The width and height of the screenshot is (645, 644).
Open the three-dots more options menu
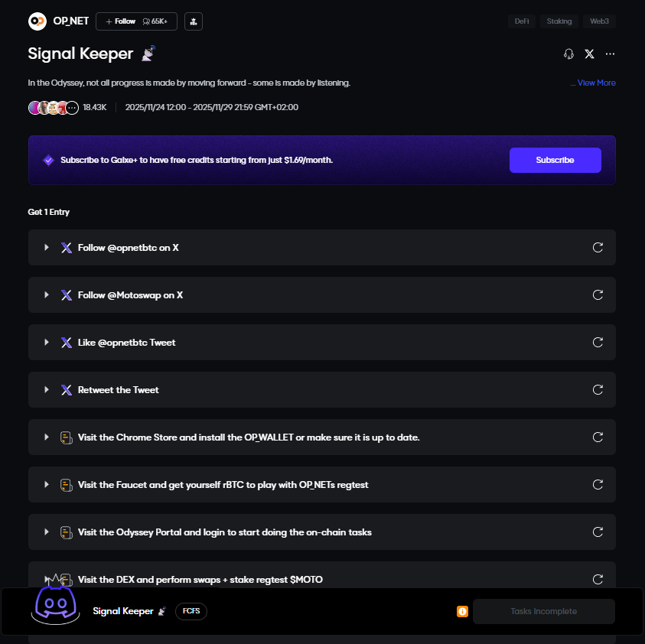point(610,54)
